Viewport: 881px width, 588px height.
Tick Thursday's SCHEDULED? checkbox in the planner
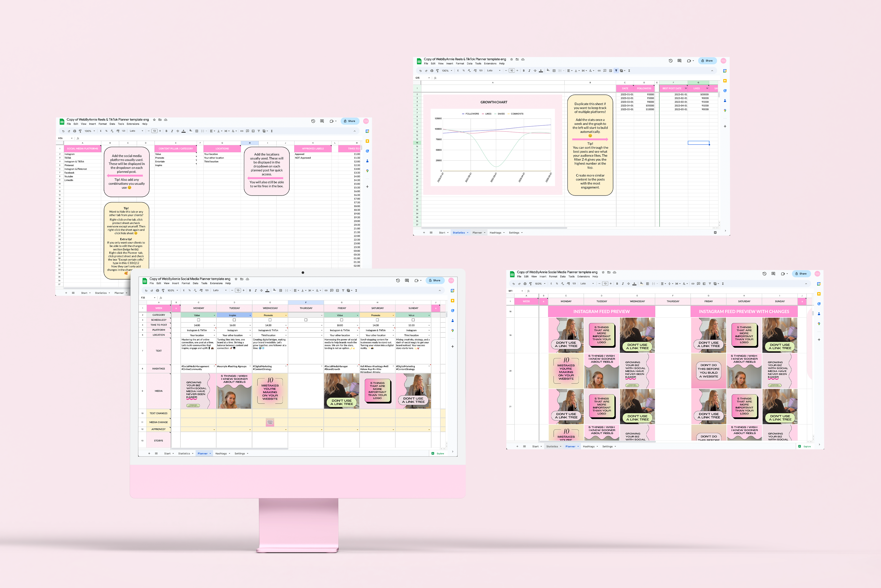pos(306,320)
